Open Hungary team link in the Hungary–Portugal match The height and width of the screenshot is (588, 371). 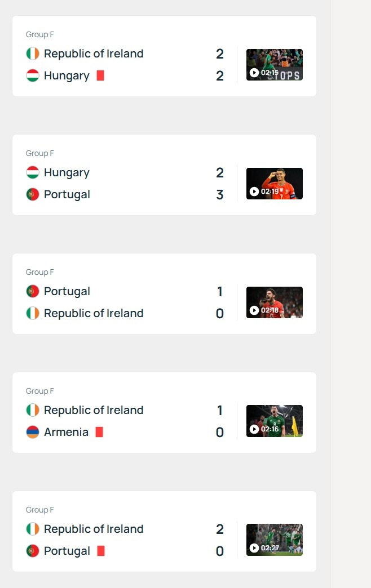pos(67,172)
